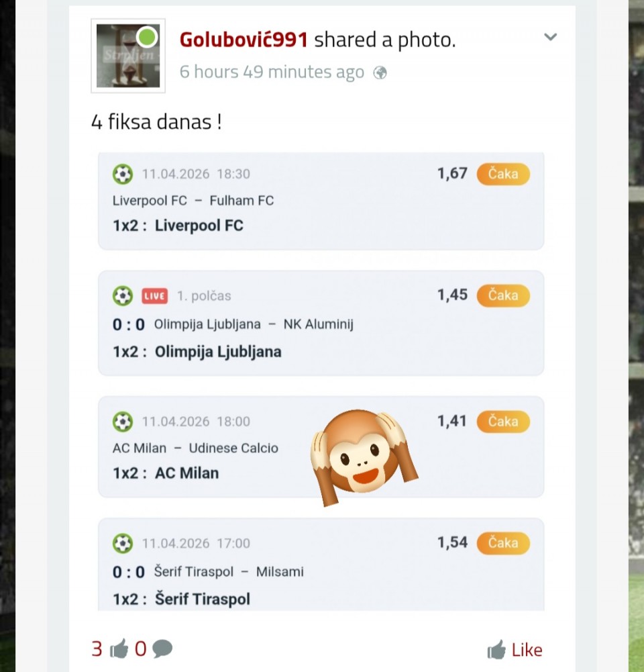Click the globe public visibility icon
Viewport: 644px width, 672px height.
(380, 73)
